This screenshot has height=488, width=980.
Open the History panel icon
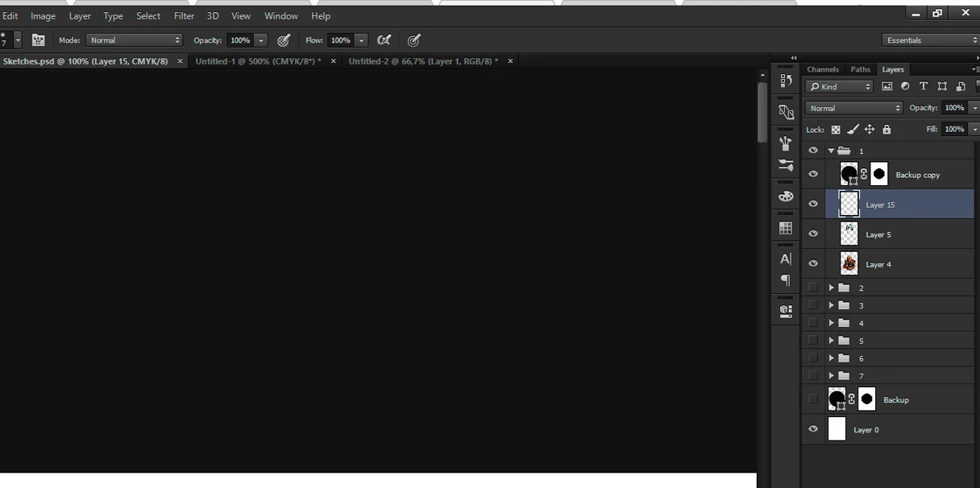point(786,81)
